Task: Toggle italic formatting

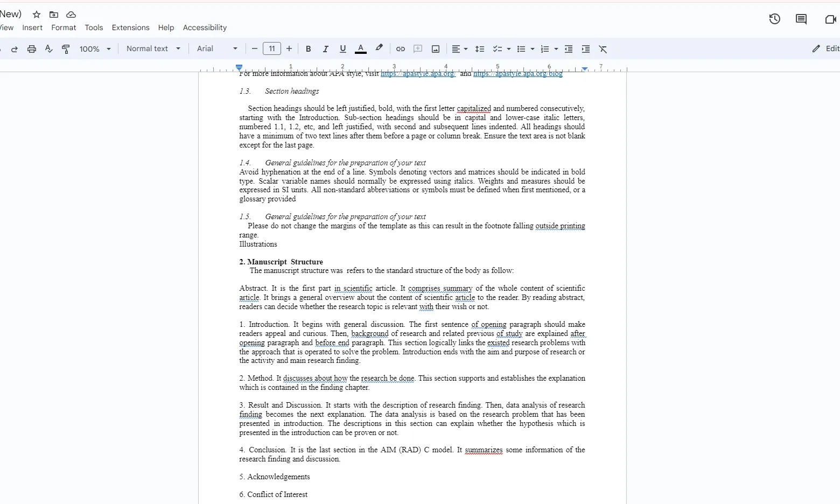Action: pyautogui.click(x=325, y=49)
